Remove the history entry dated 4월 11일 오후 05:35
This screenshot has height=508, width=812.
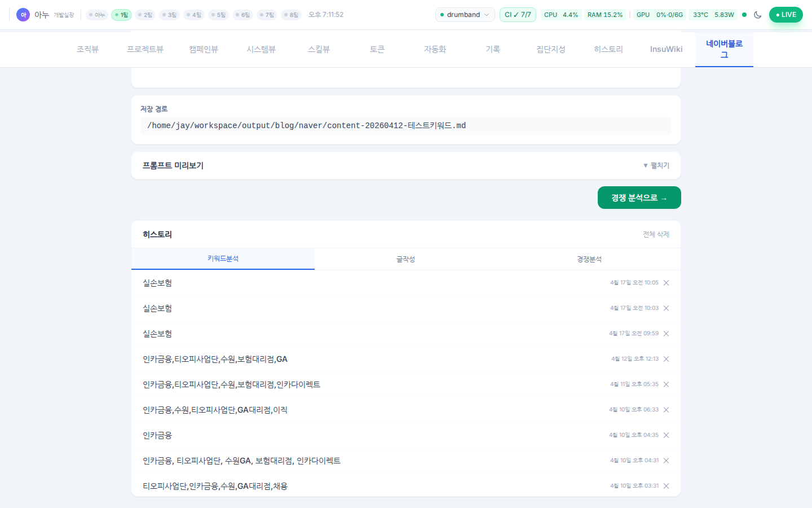[666, 384]
